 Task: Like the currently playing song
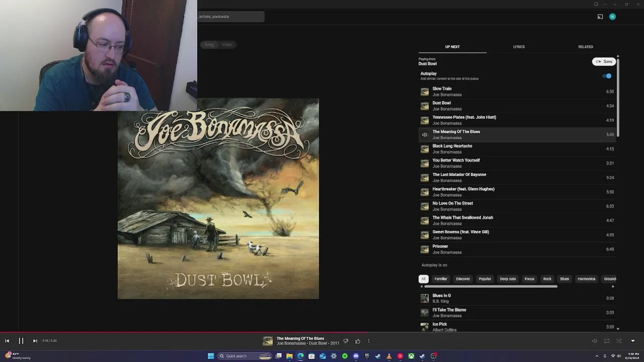(358, 341)
